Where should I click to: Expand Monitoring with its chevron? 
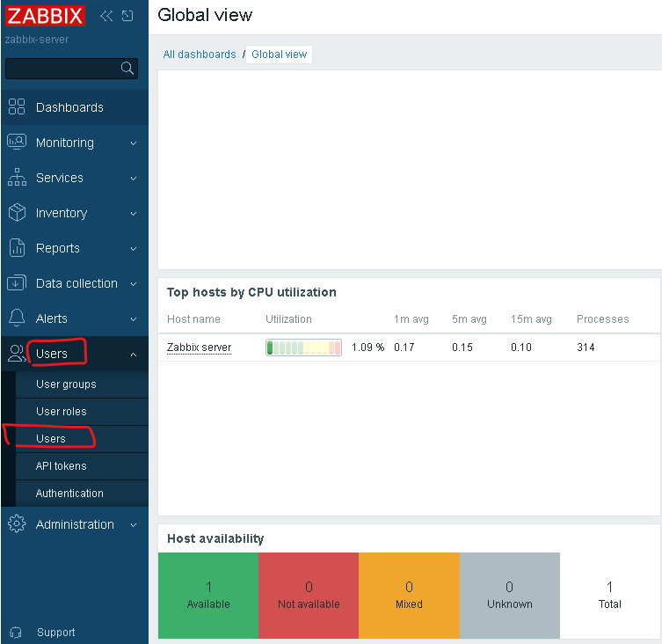pyautogui.click(x=134, y=143)
